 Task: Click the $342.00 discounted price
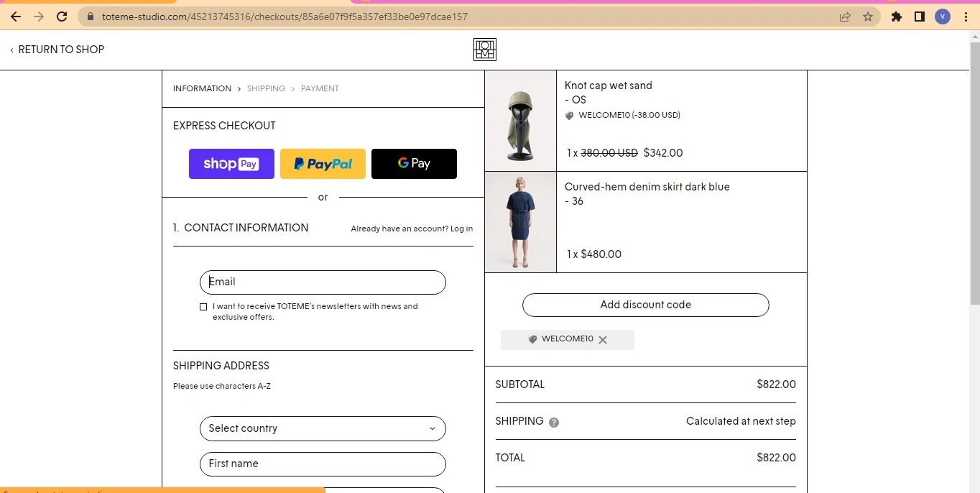pos(663,153)
